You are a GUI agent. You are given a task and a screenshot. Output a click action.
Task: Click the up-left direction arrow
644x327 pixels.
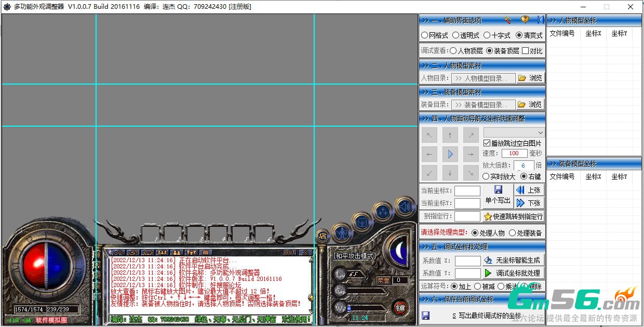429,135
